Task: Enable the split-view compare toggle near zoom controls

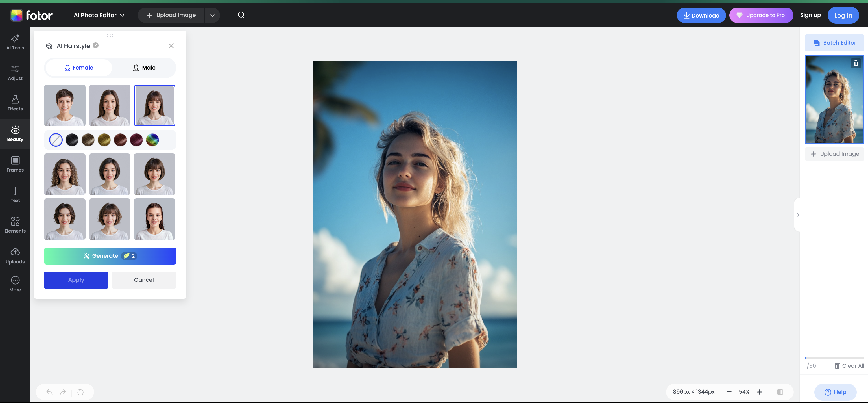Action: (780, 391)
